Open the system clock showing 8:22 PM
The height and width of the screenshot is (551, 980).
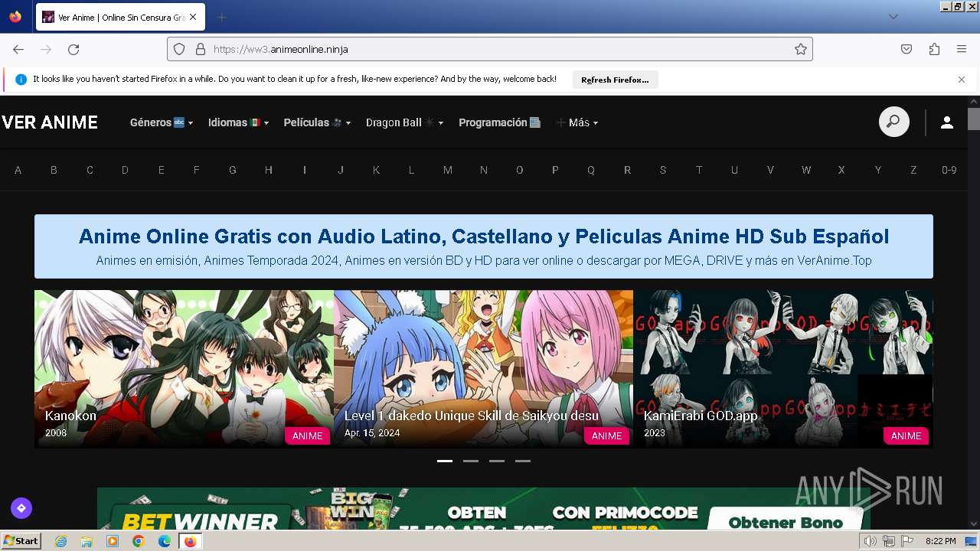(x=940, y=541)
